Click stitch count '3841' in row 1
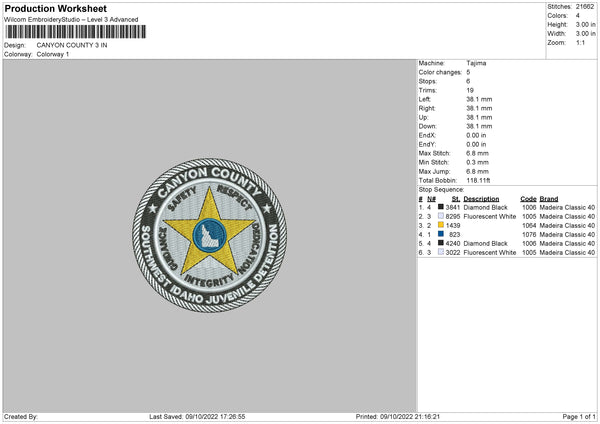600x424 pixels. pos(453,207)
